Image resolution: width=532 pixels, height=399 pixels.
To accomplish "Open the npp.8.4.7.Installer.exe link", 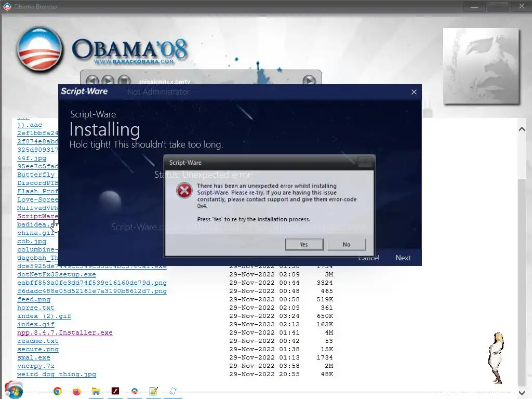I will 65,332.
